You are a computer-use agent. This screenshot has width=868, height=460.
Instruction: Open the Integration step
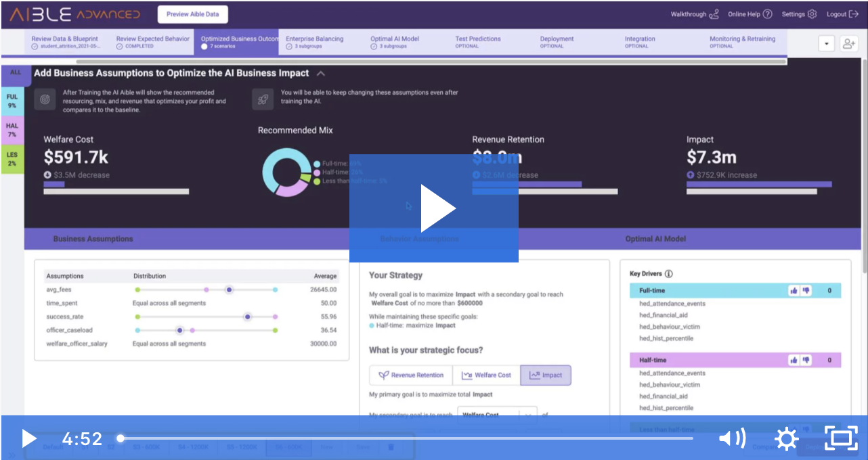[640, 42]
